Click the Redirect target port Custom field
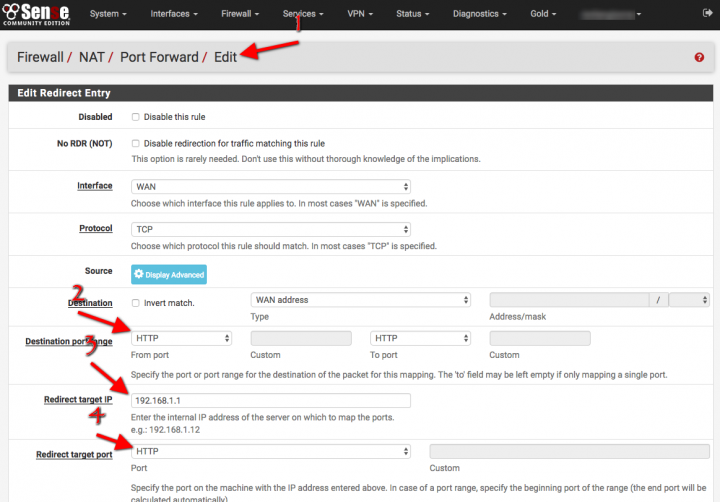The width and height of the screenshot is (720, 502). pos(569,451)
